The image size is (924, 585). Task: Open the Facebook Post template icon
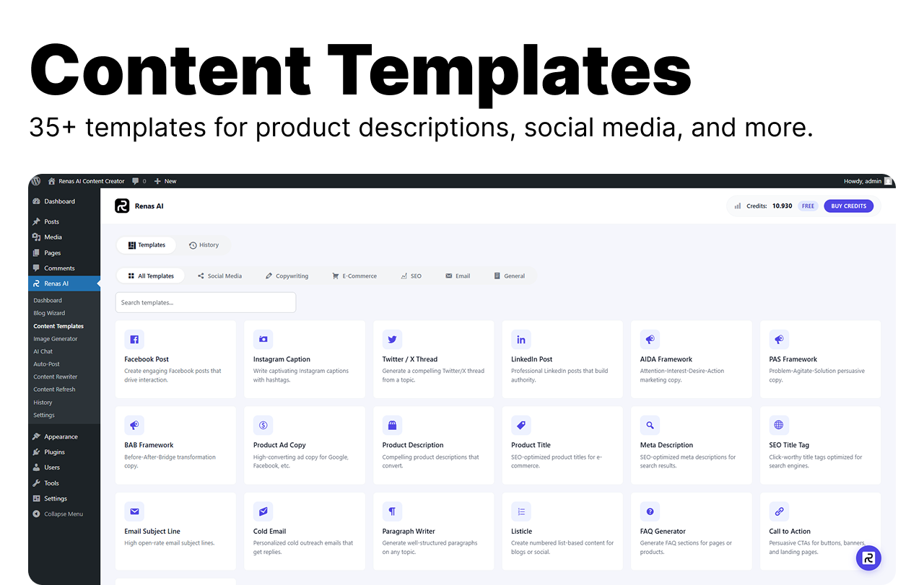tap(134, 339)
